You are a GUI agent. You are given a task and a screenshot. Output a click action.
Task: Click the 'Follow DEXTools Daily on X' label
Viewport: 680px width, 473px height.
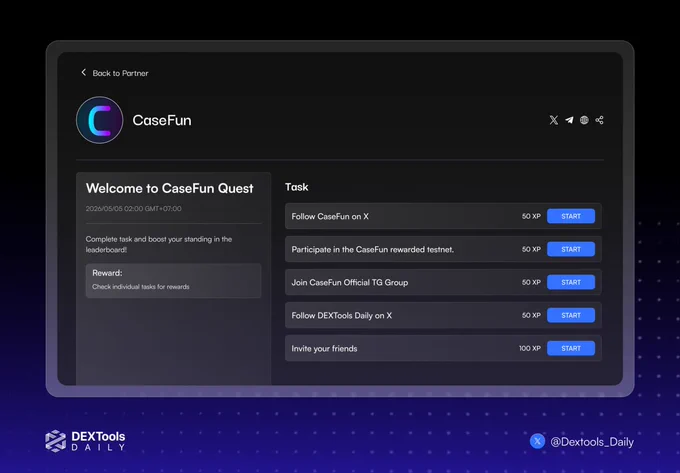(341, 315)
